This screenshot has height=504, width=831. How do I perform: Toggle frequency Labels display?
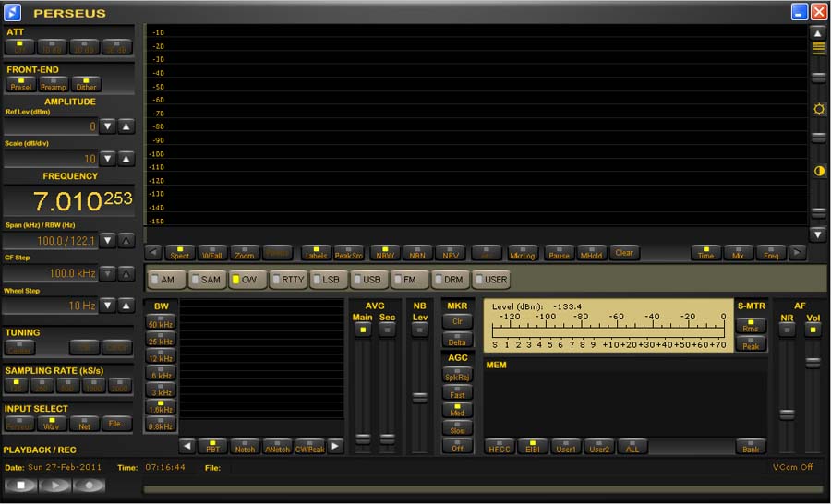[316, 253]
